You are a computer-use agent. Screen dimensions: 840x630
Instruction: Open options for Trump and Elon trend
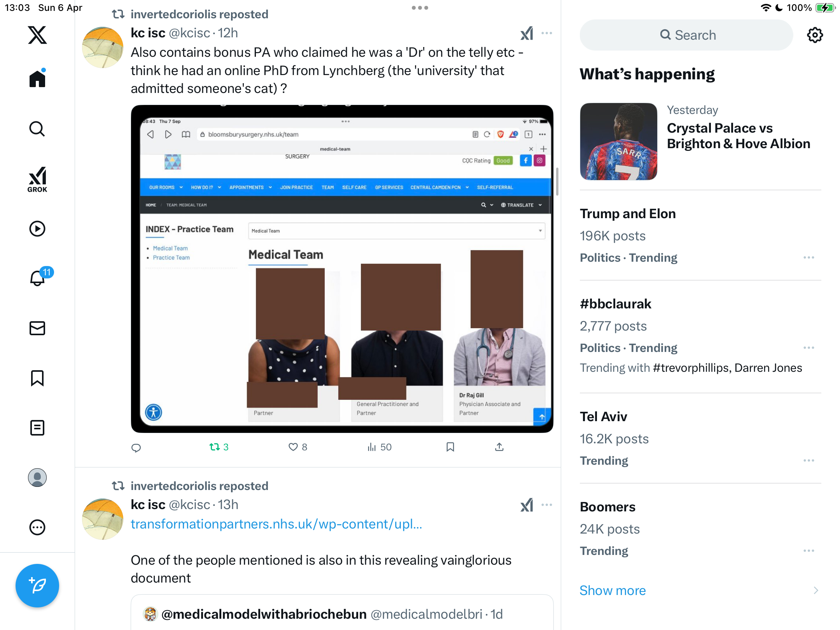[809, 257]
